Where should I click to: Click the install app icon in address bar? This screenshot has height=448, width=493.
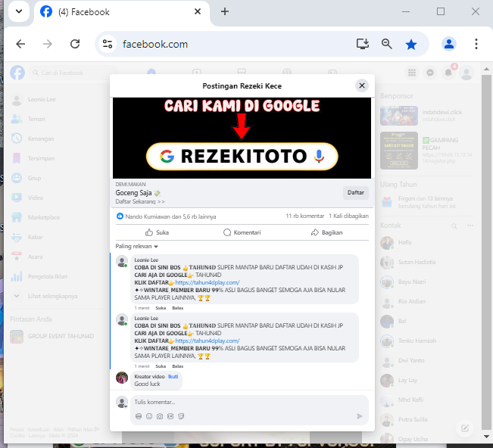(x=363, y=44)
